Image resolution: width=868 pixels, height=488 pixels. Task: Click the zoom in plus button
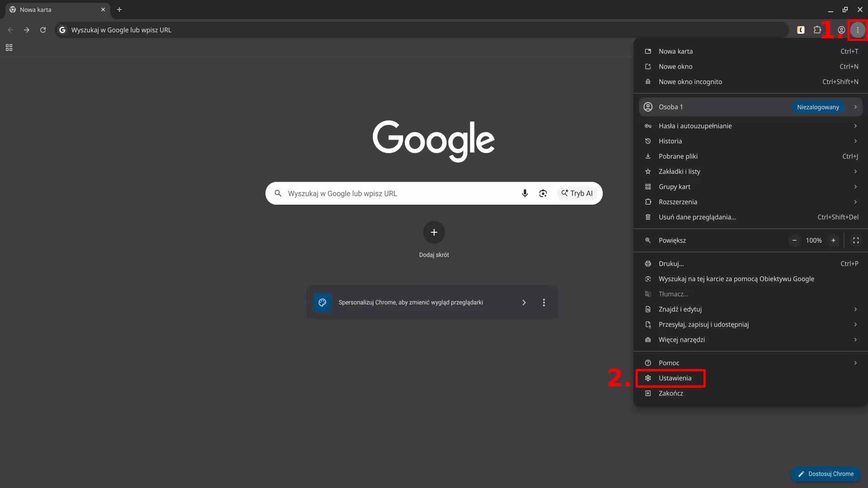[833, 240]
